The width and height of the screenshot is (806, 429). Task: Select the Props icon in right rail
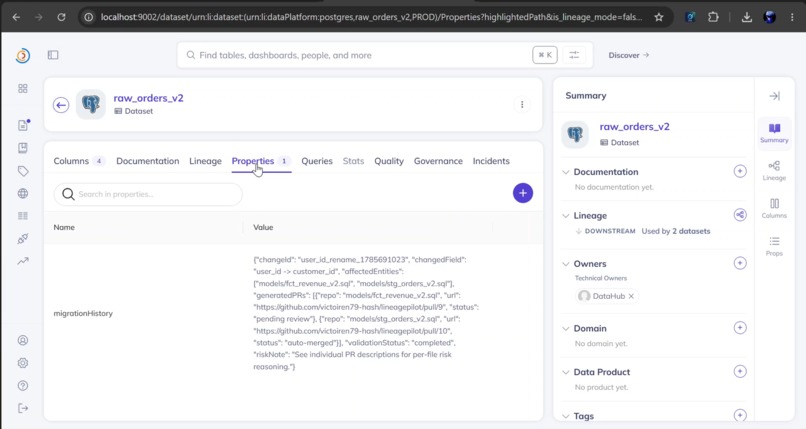774,246
